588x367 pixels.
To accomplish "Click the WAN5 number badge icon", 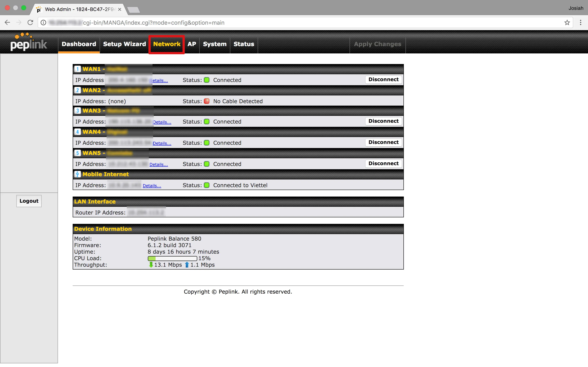I will tap(77, 153).
